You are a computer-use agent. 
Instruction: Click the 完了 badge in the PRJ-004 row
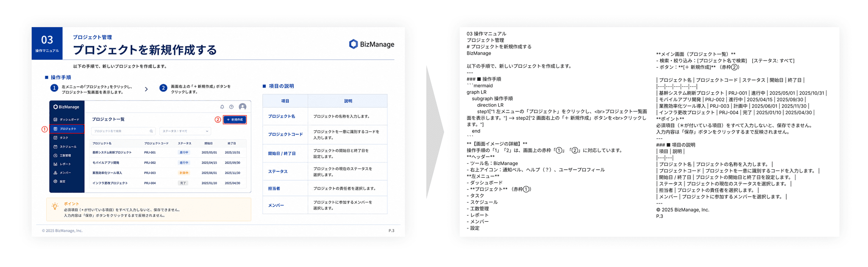(x=183, y=183)
